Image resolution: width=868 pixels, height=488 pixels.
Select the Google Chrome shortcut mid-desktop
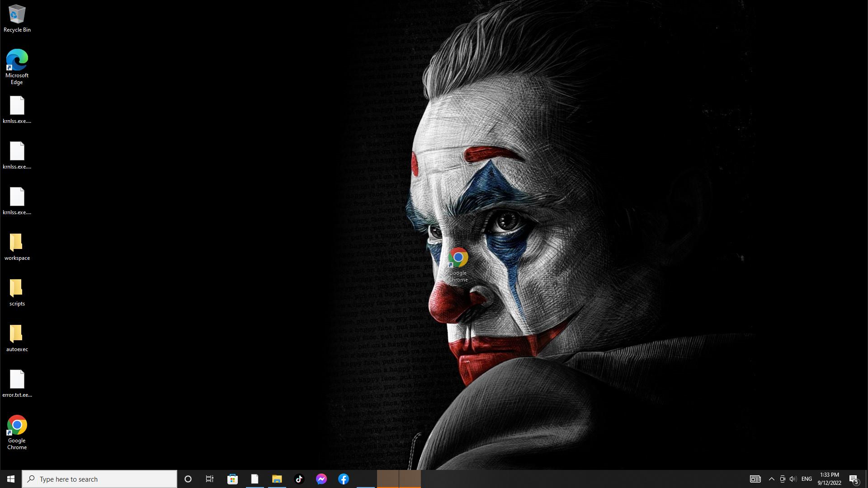click(458, 258)
